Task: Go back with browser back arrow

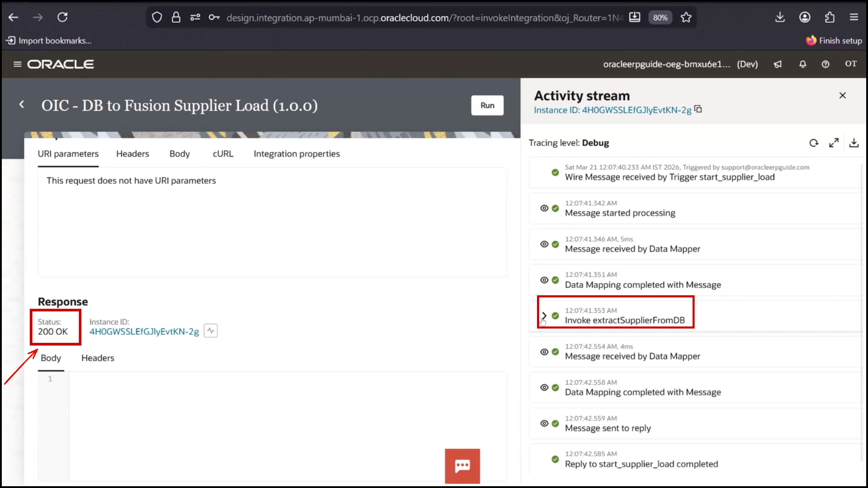Action: point(14,17)
